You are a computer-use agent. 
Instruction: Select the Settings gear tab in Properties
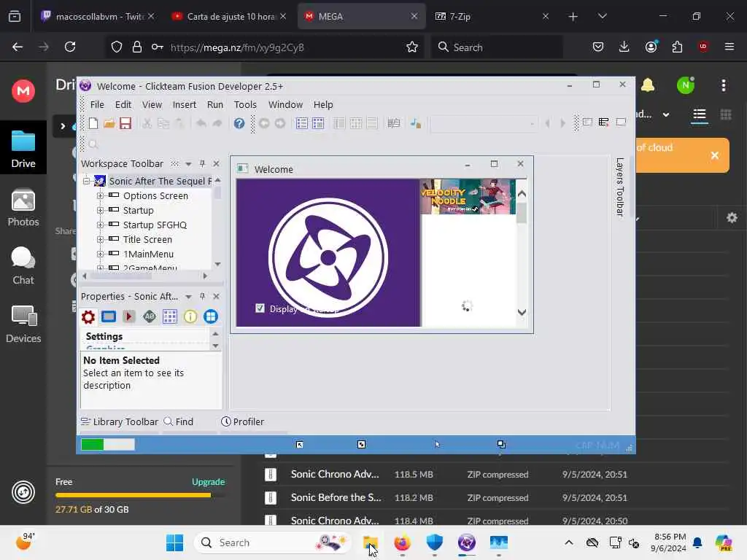[x=88, y=316]
